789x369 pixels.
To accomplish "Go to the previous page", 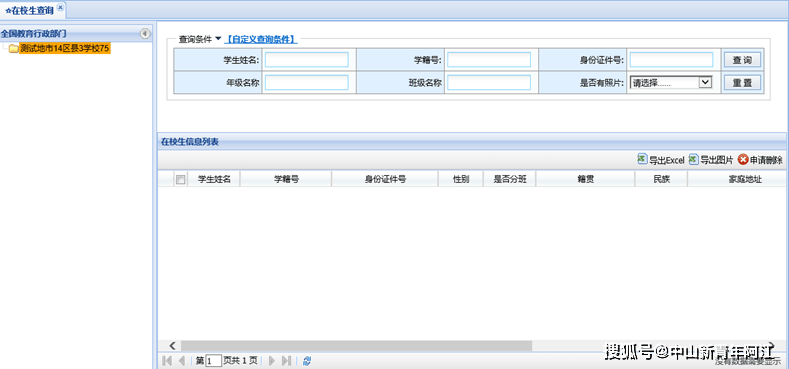I will tap(182, 360).
